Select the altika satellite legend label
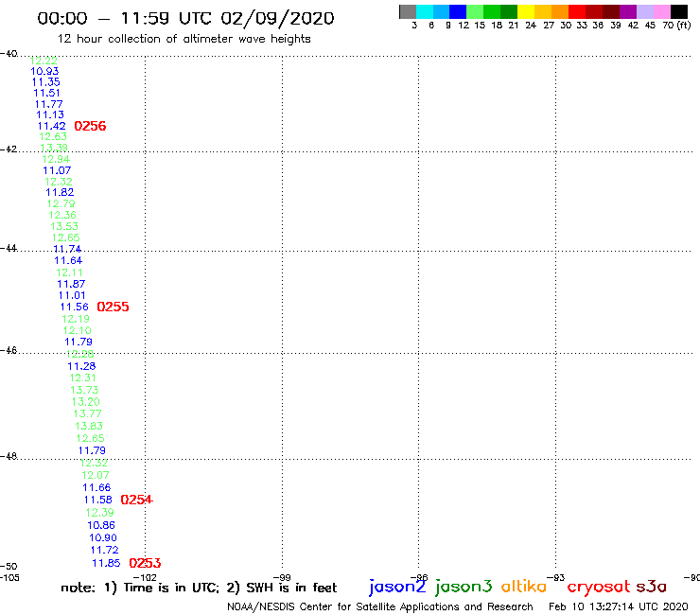 [x=524, y=586]
